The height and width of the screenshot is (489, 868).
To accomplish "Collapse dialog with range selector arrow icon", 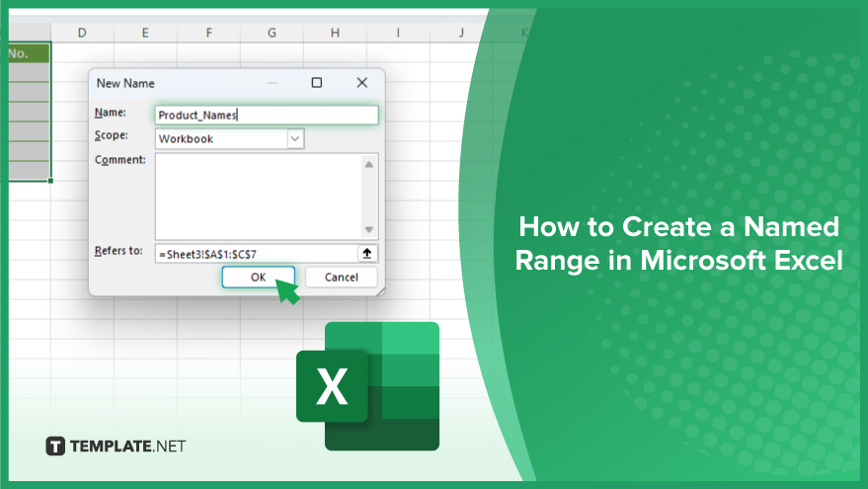I will (367, 254).
